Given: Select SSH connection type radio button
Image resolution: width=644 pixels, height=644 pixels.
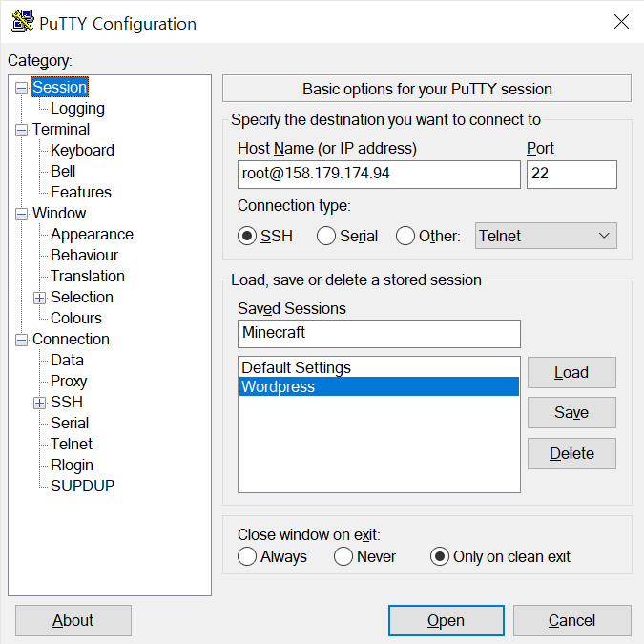Looking at the screenshot, I should [x=247, y=236].
